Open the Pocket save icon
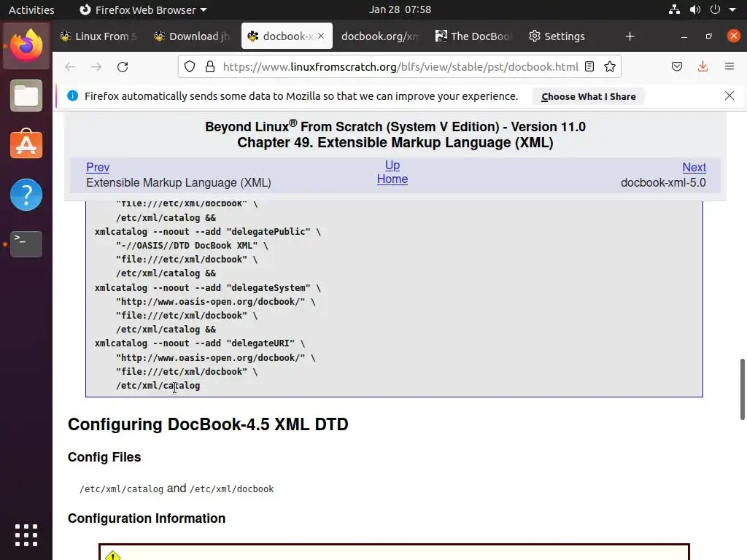The image size is (747, 560). coord(676,66)
